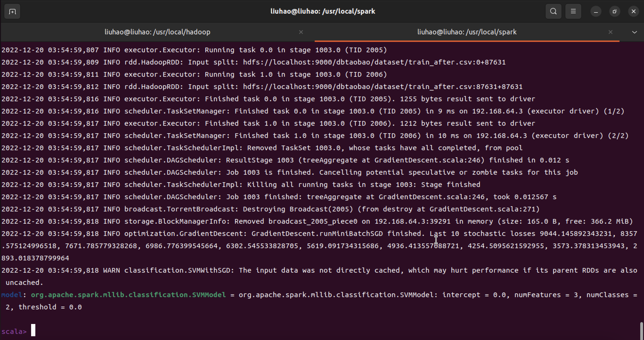Focus the scala> prompt input
The image size is (644, 340).
pos(33,330)
